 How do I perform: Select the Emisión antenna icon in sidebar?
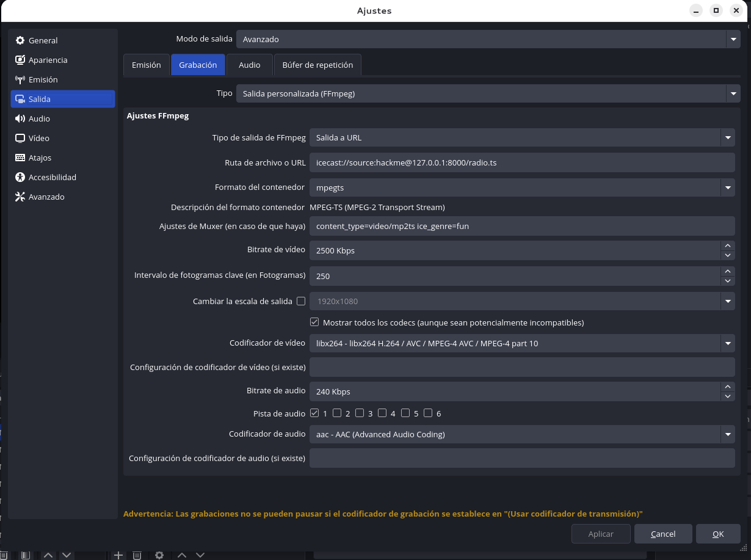coord(20,79)
